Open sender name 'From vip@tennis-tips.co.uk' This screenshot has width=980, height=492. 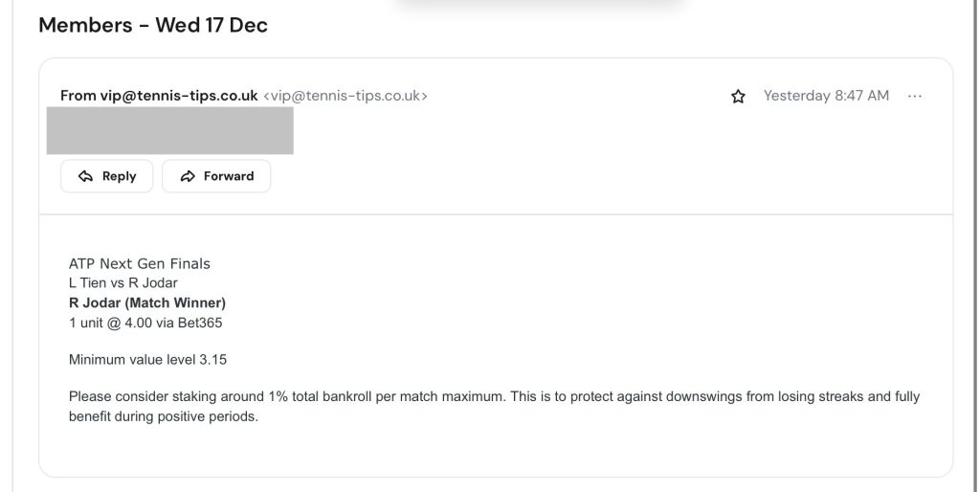(159, 96)
